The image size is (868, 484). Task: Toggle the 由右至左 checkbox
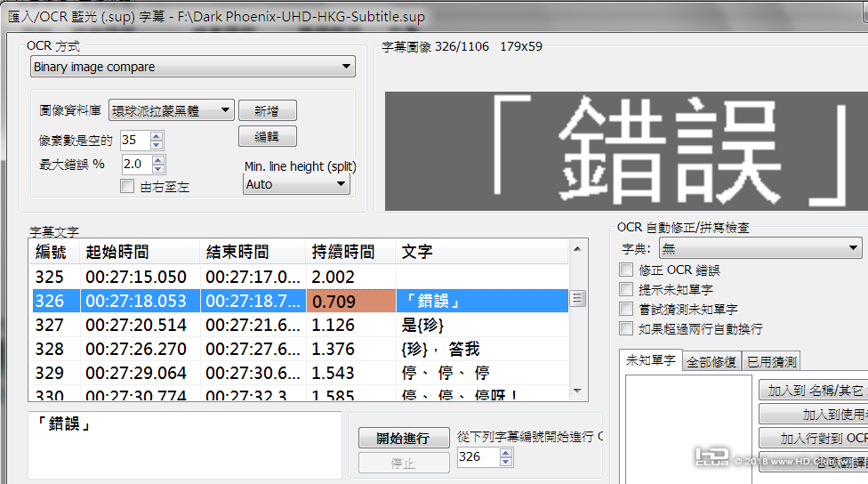(127, 186)
